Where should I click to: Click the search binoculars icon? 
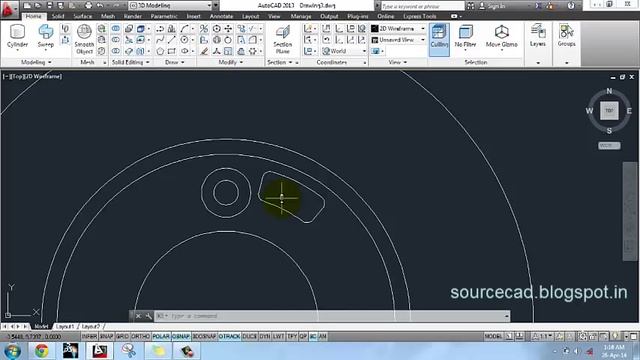click(470, 6)
